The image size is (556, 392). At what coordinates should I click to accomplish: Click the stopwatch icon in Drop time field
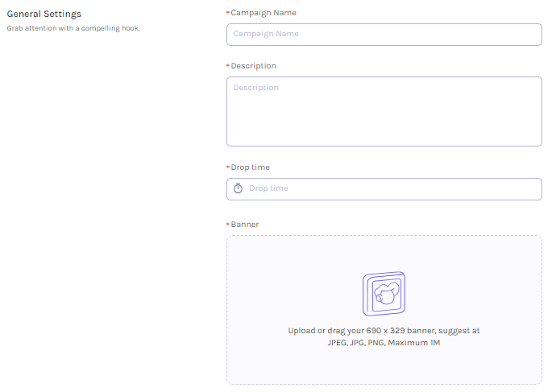coord(238,188)
